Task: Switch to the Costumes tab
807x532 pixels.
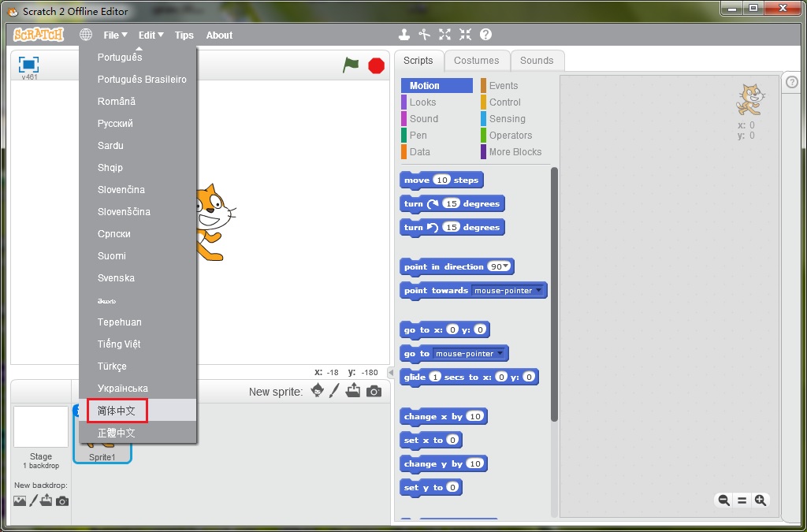Action: 477,61
